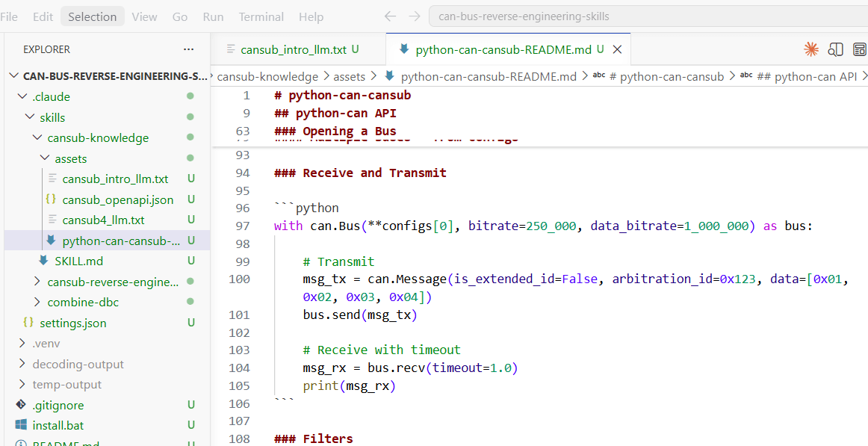
Task: Jump to sticky header '# python-can-cansub'
Action: coord(342,95)
